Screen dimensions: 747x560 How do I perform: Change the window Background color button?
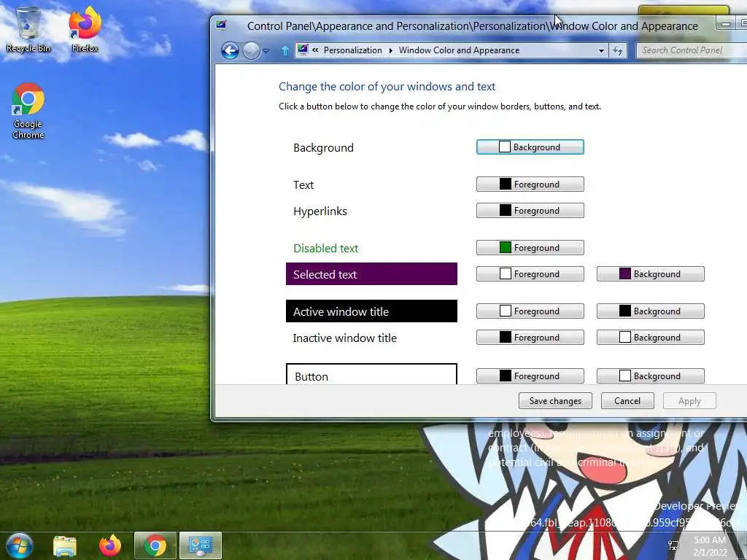530,147
